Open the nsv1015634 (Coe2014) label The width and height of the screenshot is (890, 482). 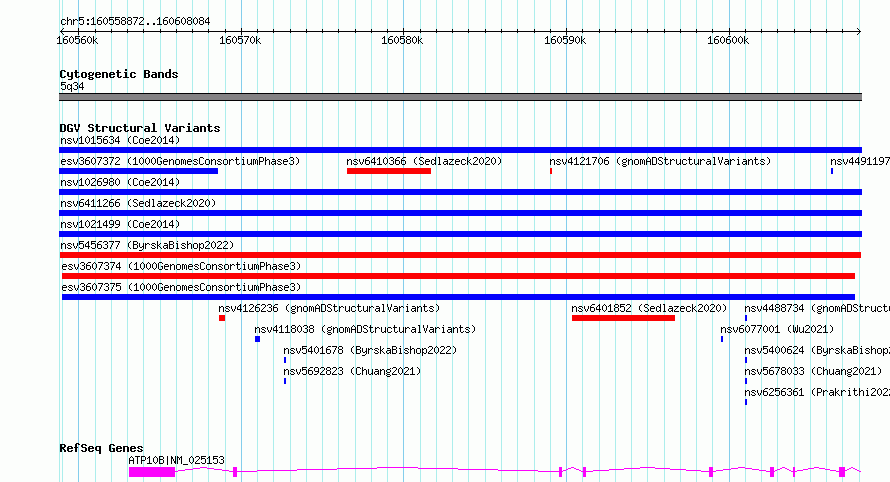(120, 140)
